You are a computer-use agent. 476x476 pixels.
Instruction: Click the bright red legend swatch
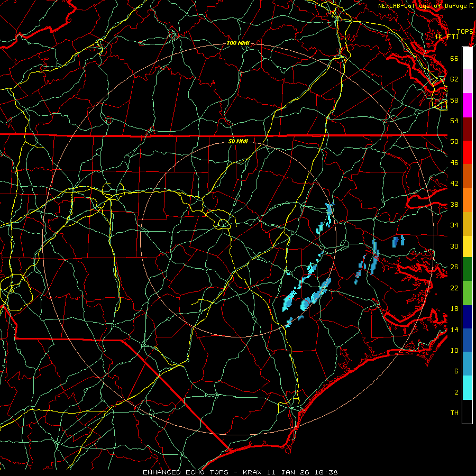point(467,152)
